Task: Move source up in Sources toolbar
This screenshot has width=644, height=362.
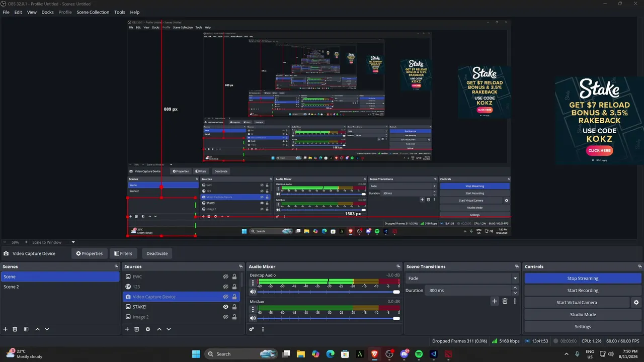Action: click(x=159, y=329)
